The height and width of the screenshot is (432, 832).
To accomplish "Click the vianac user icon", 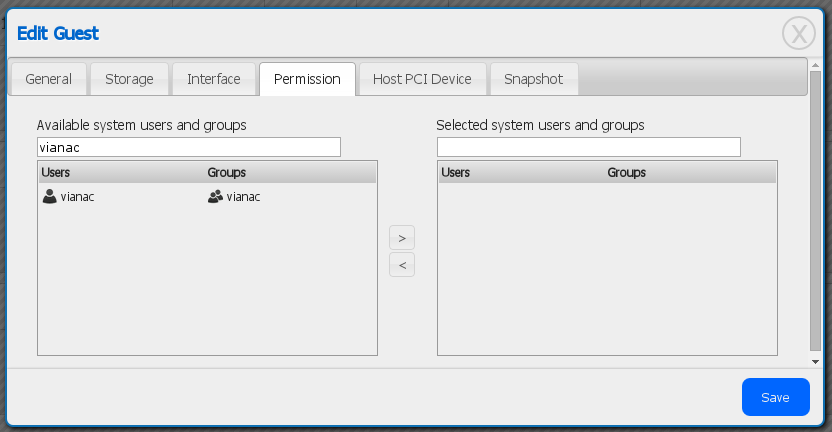I will pyautogui.click(x=49, y=197).
